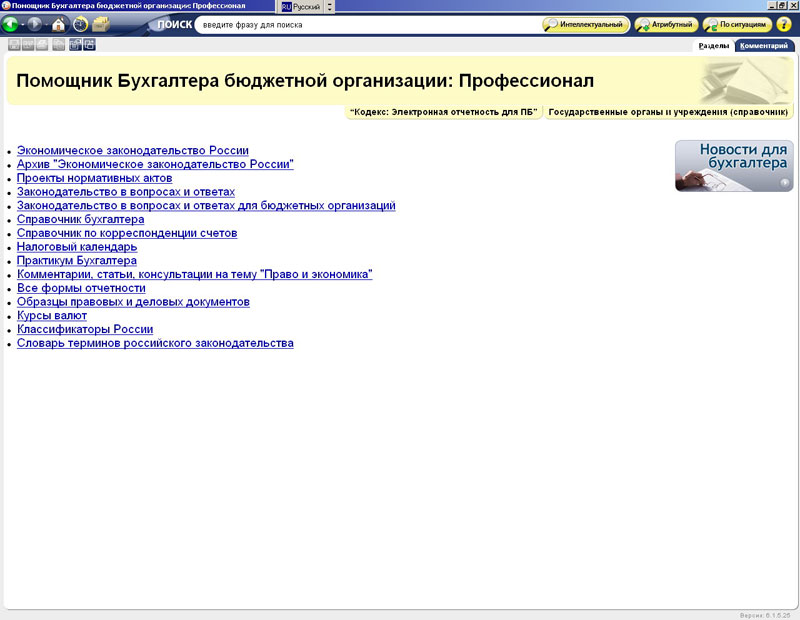The image size is (800, 620).
Task: Click the Forward arrow navigation button
Action: point(36,24)
